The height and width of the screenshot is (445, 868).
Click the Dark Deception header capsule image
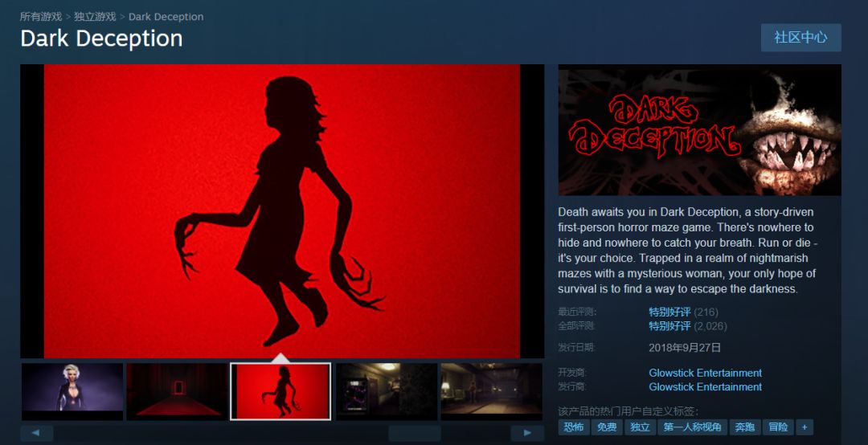point(700,130)
